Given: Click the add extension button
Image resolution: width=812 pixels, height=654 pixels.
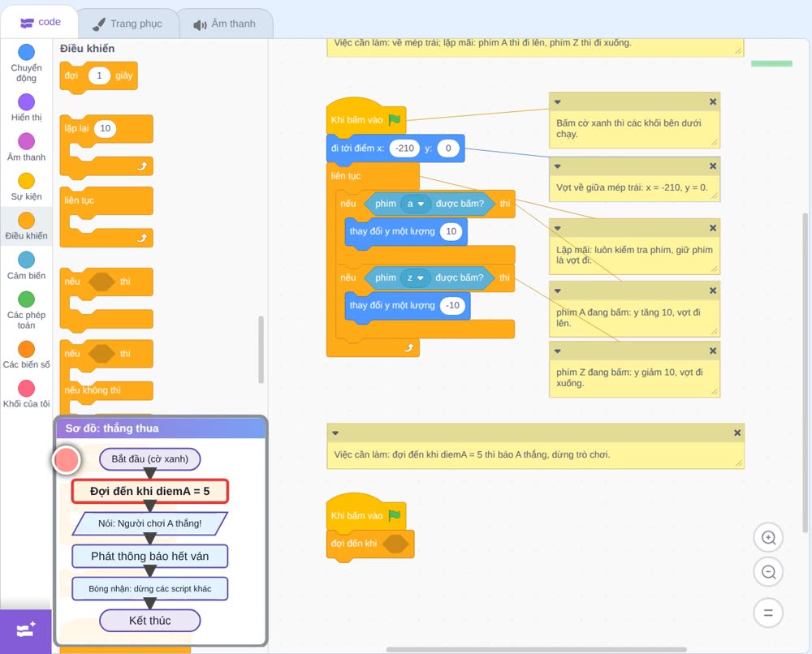Looking at the screenshot, I should [26, 630].
